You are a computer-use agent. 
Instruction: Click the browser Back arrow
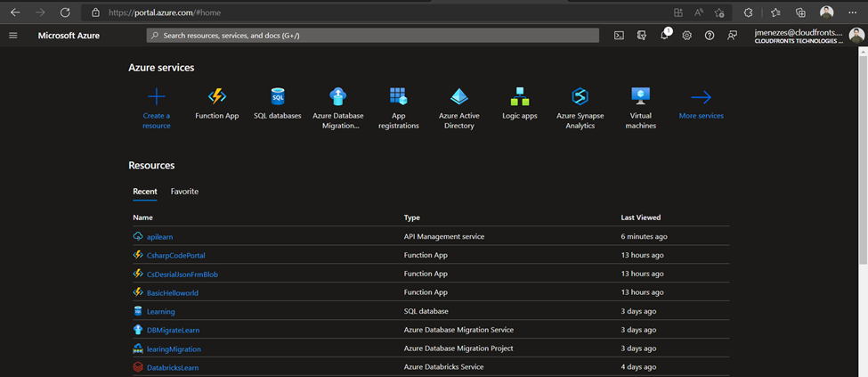[x=15, y=12]
